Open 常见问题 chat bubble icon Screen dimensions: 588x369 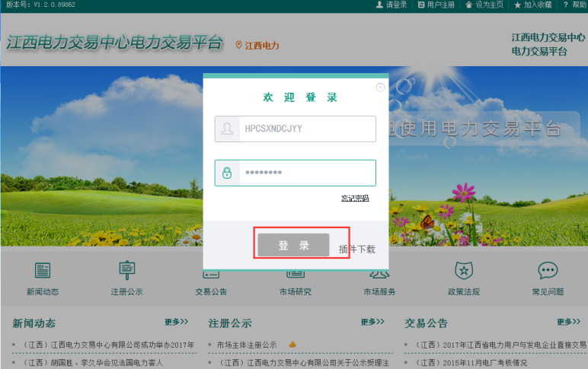point(548,270)
